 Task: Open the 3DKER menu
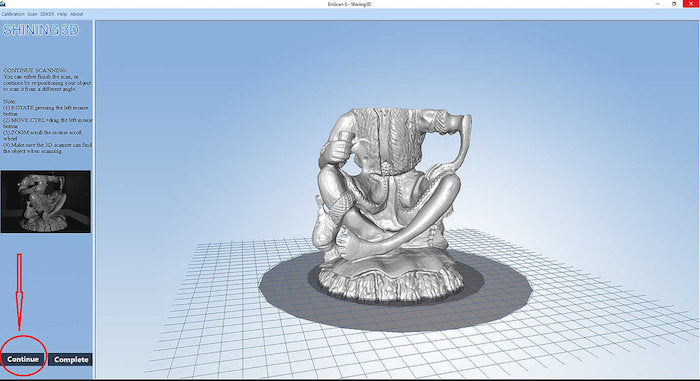pos(47,14)
